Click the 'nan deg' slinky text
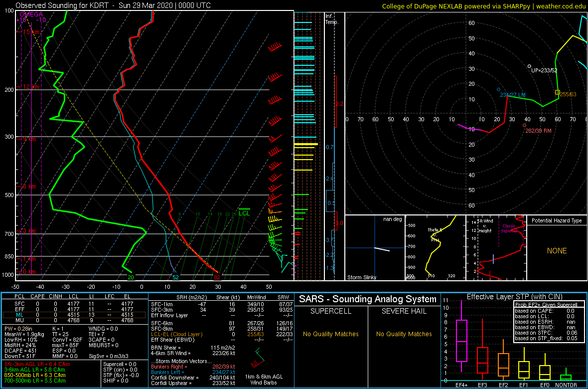Screen dimensions: 588x389 (392, 219)
